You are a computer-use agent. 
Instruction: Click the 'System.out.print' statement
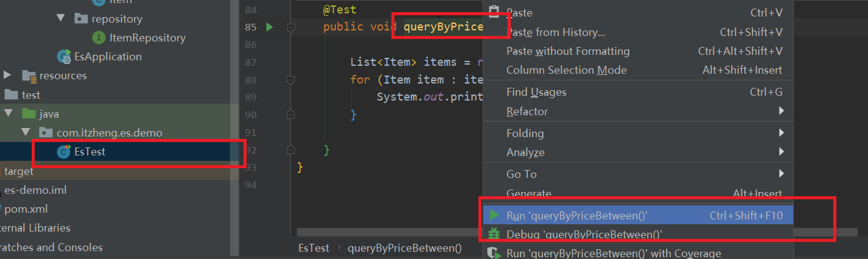[x=430, y=97]
